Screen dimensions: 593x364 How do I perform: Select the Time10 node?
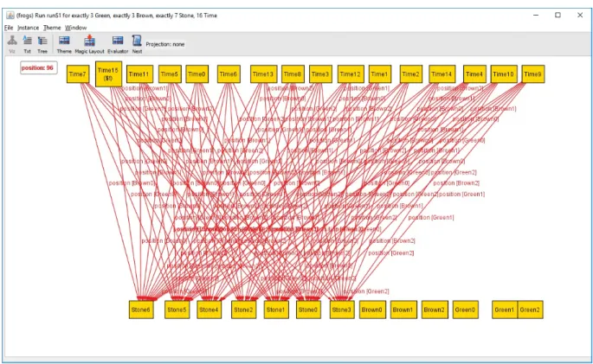pyautogui.click(x=504, y=74)
